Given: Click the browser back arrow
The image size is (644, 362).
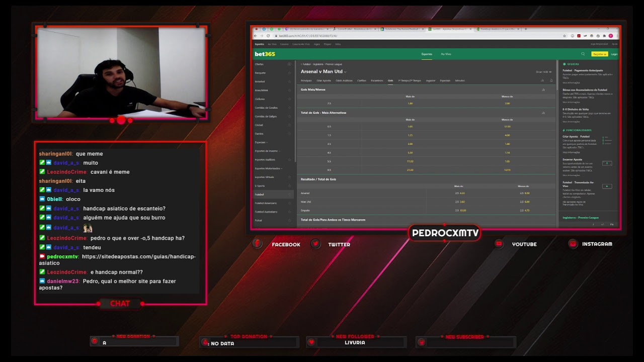Looking at the screenshot, I should 255,36.
